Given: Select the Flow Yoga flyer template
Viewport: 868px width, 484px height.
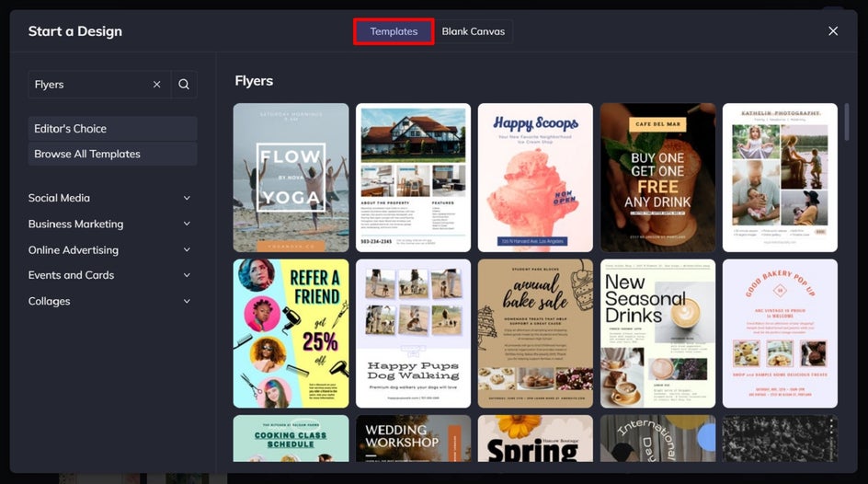Looking at the screenshot, I should click(x=291, y=178).
